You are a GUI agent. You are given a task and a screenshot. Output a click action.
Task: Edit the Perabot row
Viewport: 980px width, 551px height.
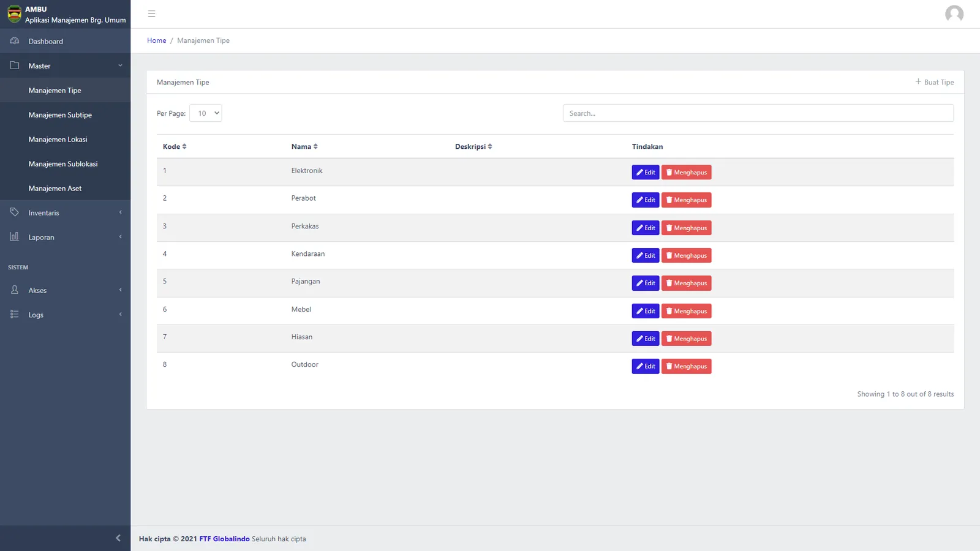[646, 200]
